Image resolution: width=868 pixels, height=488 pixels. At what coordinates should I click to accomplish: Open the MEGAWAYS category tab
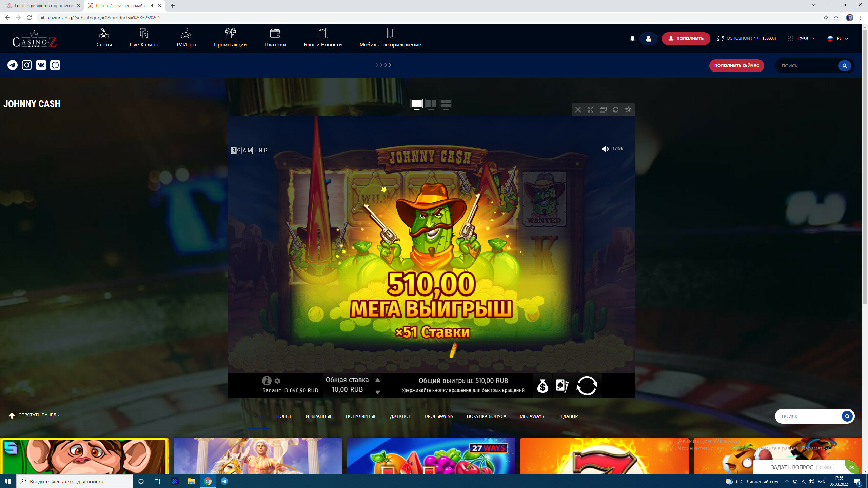tap(531, 416)
